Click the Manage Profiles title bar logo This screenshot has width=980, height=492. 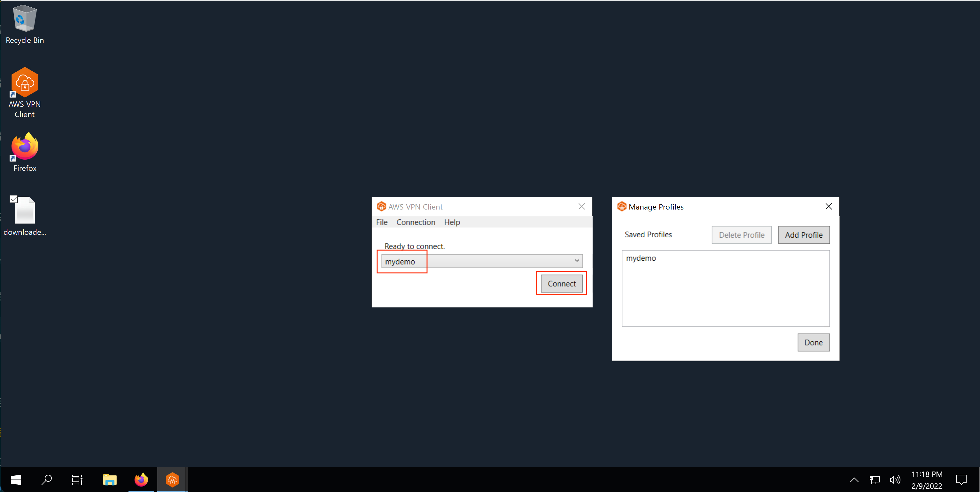point(622,206)
